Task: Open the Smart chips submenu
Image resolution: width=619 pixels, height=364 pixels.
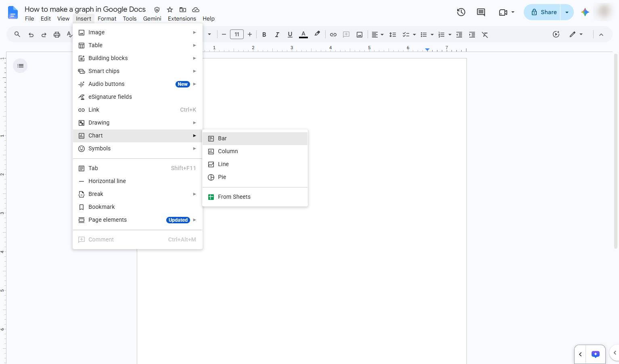Action: (138, 71)
